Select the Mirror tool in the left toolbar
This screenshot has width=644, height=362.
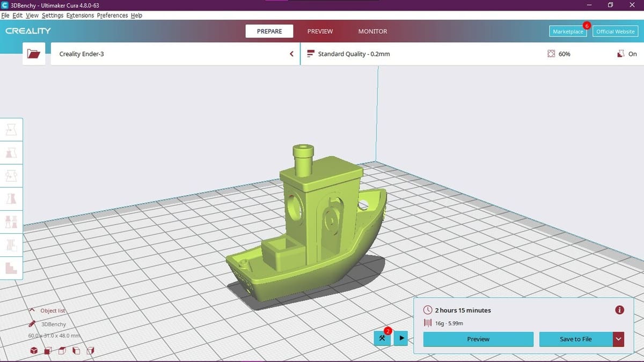click(11, 199)
